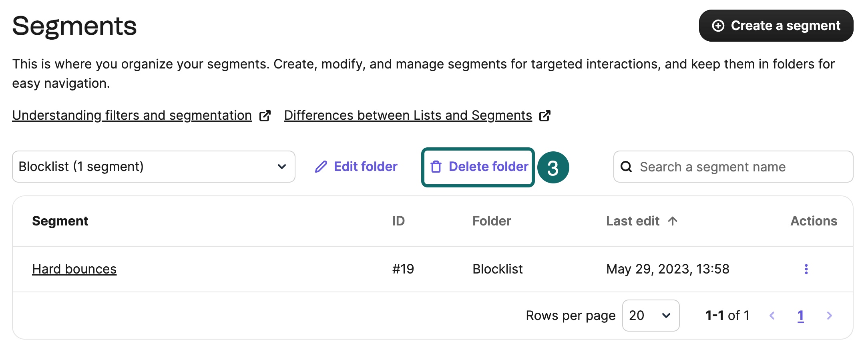Expand the Rows per page dropdown
Image resolution: width=868 pixels, height=350 pixels.
[x=650, y=316]
